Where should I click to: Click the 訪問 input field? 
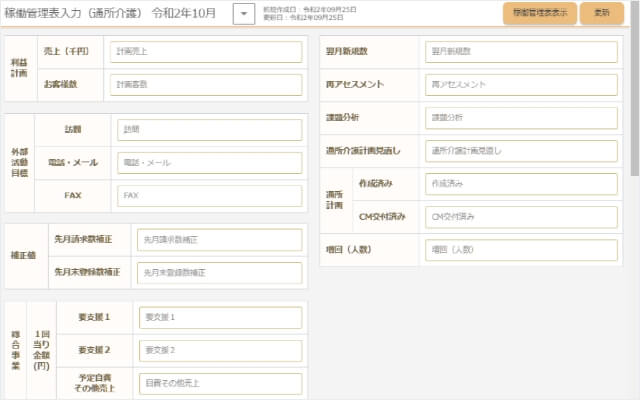pyautogui.click(x=210, y=130)
